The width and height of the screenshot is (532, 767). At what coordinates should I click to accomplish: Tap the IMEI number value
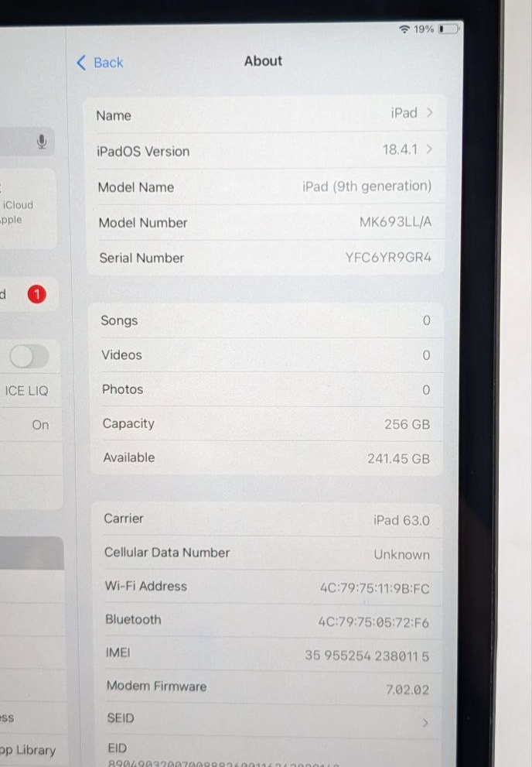pyautogui.click(x=367, y=656)
